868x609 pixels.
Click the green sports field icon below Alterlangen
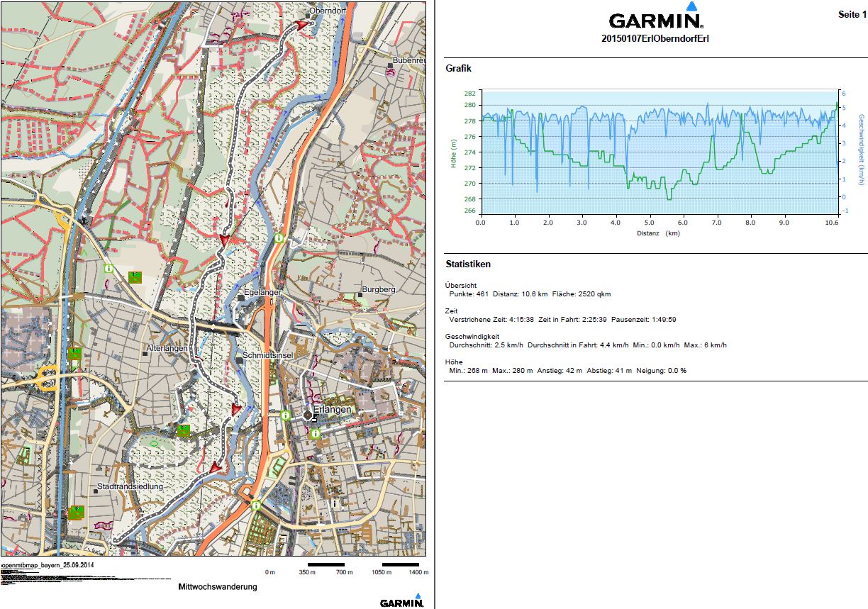tap(184, 430)
